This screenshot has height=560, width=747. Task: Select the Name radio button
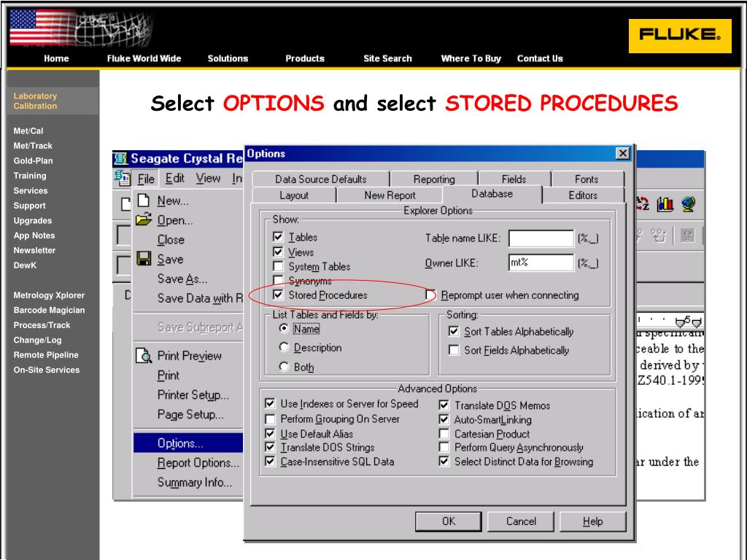pos(284,329)
